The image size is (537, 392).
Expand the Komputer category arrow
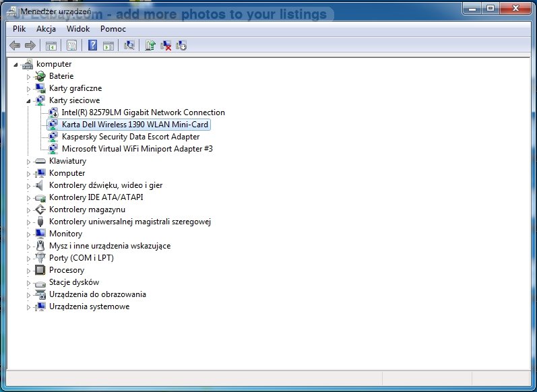28,174
